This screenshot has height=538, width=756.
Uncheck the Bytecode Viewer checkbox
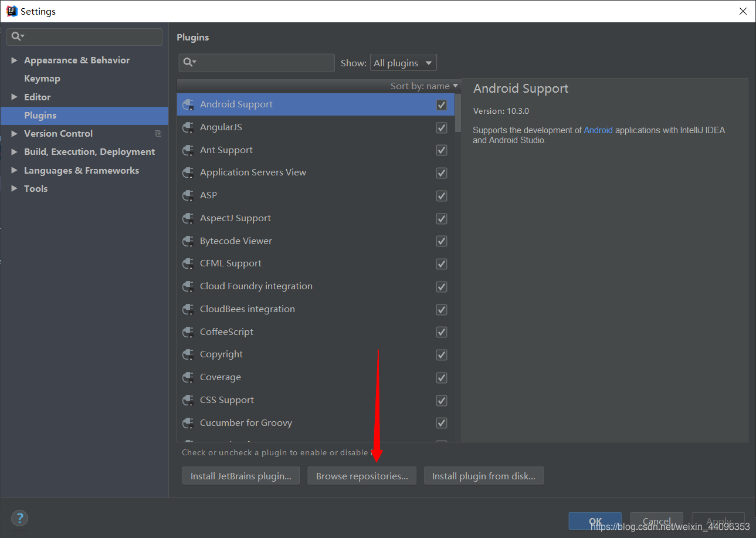click(442, 242)
